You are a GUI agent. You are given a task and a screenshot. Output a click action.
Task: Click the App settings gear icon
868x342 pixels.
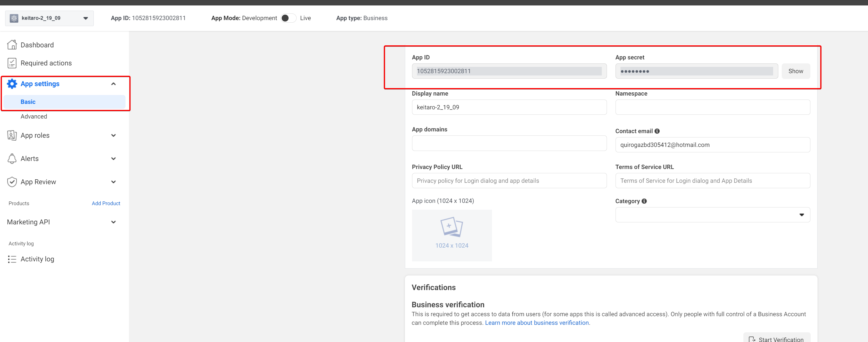pyautogui.click(x=12, y=84)
